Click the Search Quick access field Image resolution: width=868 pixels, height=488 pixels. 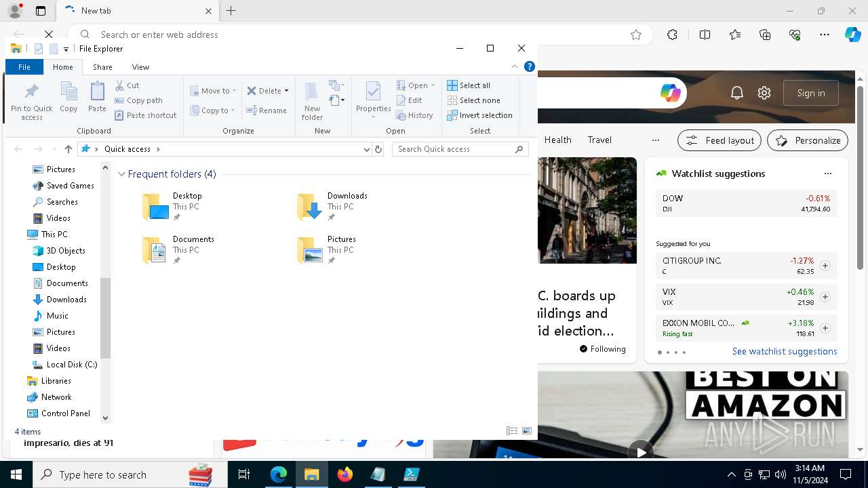[x=460, y=149]
